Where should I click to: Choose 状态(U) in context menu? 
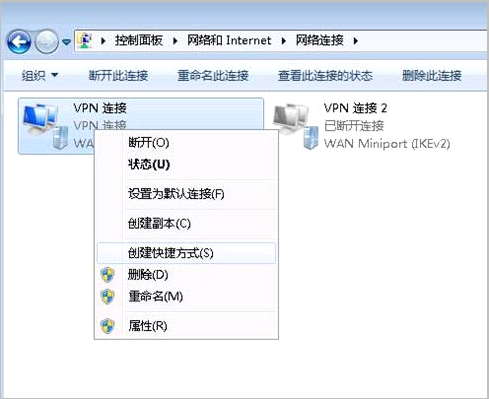pyautogui.click(x=186, y=164)
